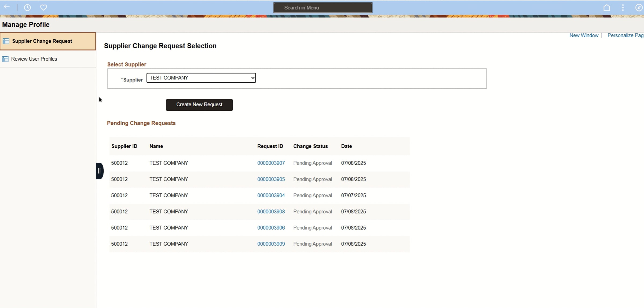Open request ID 0000003909

(271, 244)
